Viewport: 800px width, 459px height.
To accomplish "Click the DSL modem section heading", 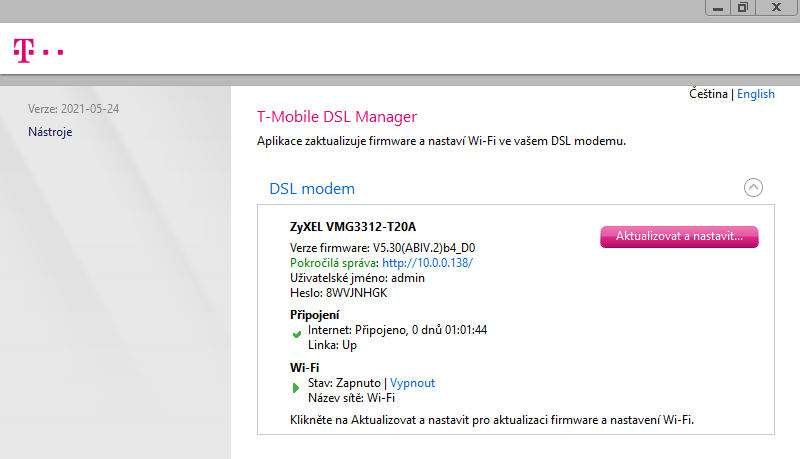I will (312, 189).
